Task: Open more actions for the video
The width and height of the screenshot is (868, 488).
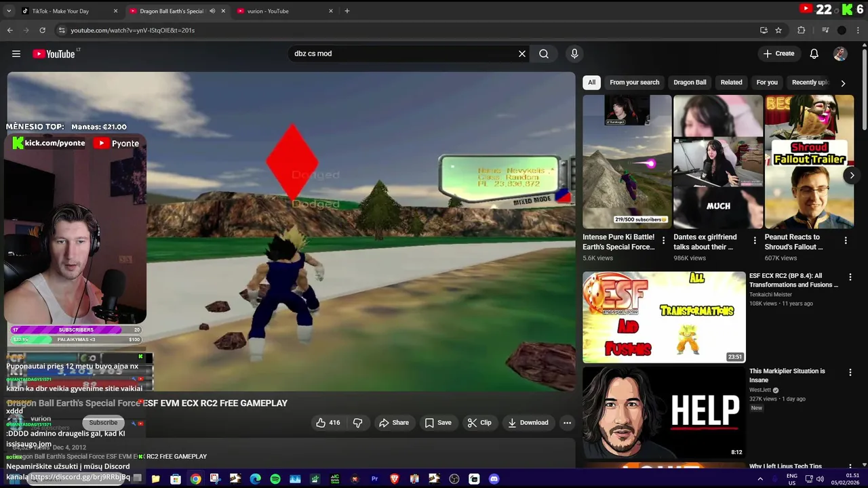Action: pyautogui.click(x=567, y=422)
